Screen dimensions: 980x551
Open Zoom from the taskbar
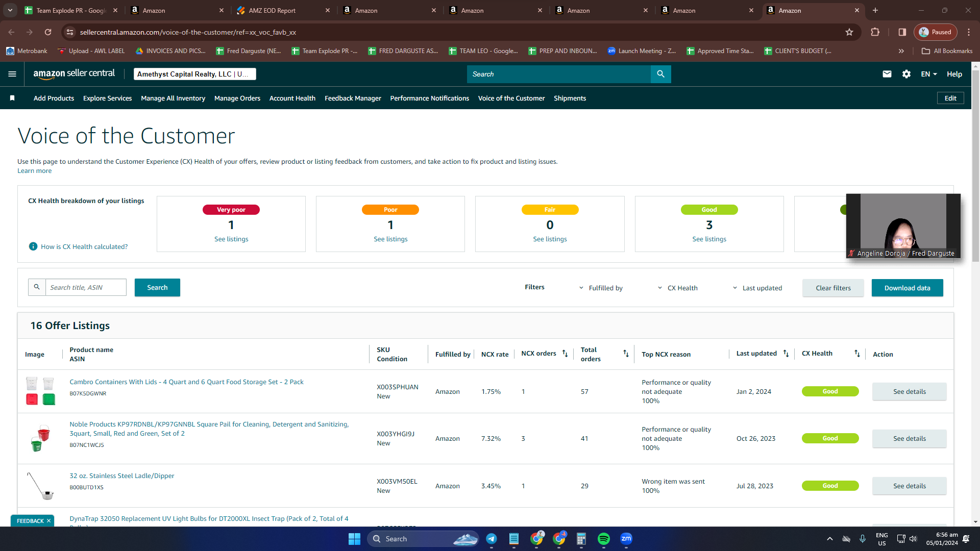626,539
